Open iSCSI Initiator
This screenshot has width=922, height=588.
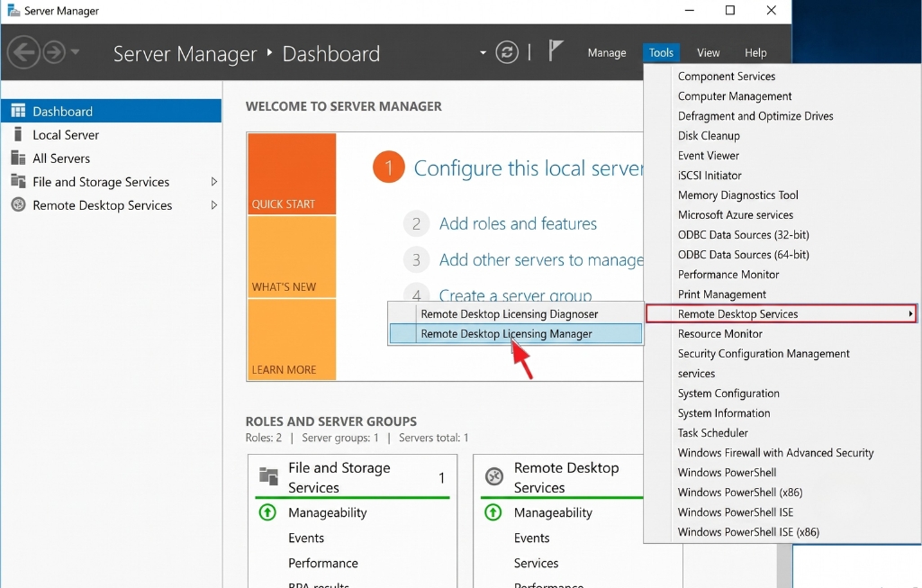click(710, 176)
